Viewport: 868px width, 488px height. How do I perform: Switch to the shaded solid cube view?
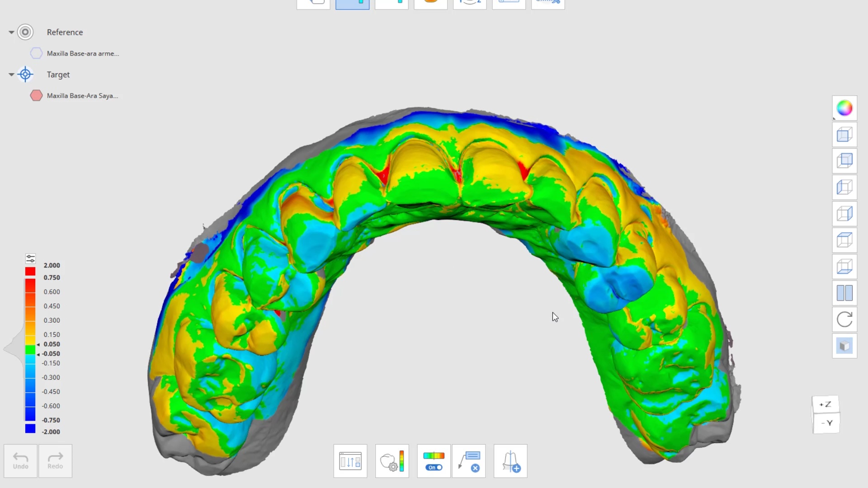click(x=844, y=346)
